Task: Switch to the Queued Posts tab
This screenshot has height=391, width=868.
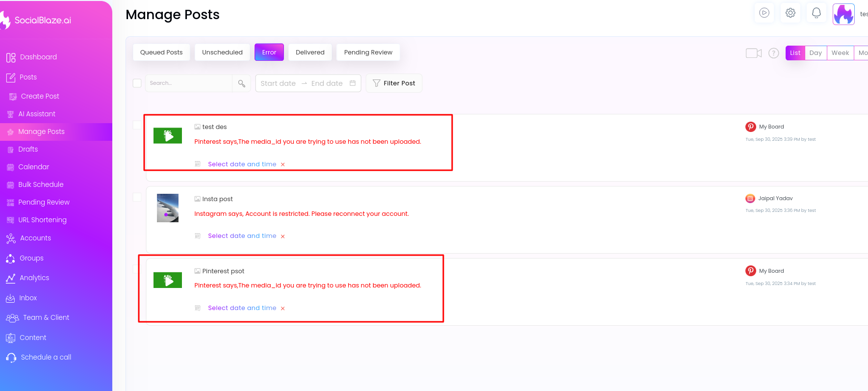Action: point(161,52)
